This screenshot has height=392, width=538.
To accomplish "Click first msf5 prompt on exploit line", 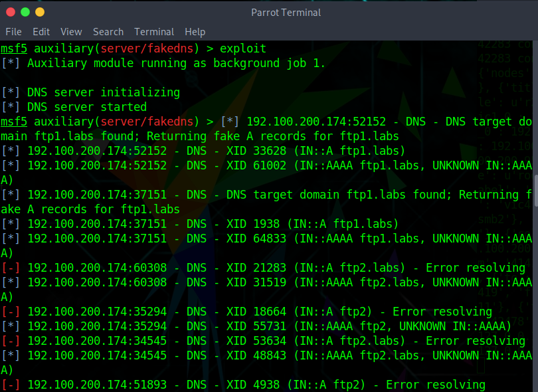I will point(14,49).
